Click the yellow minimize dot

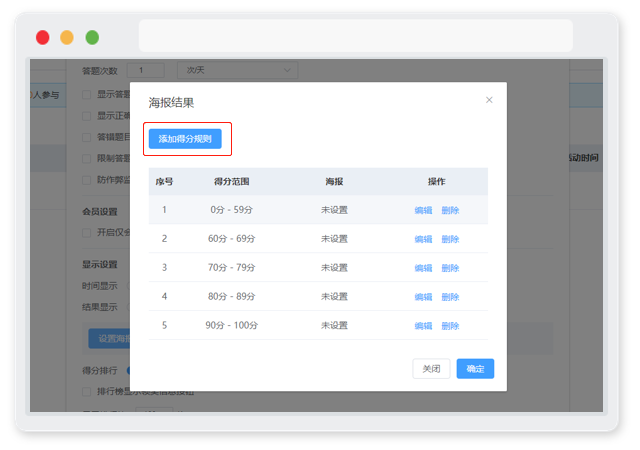[x=67, y=38]
